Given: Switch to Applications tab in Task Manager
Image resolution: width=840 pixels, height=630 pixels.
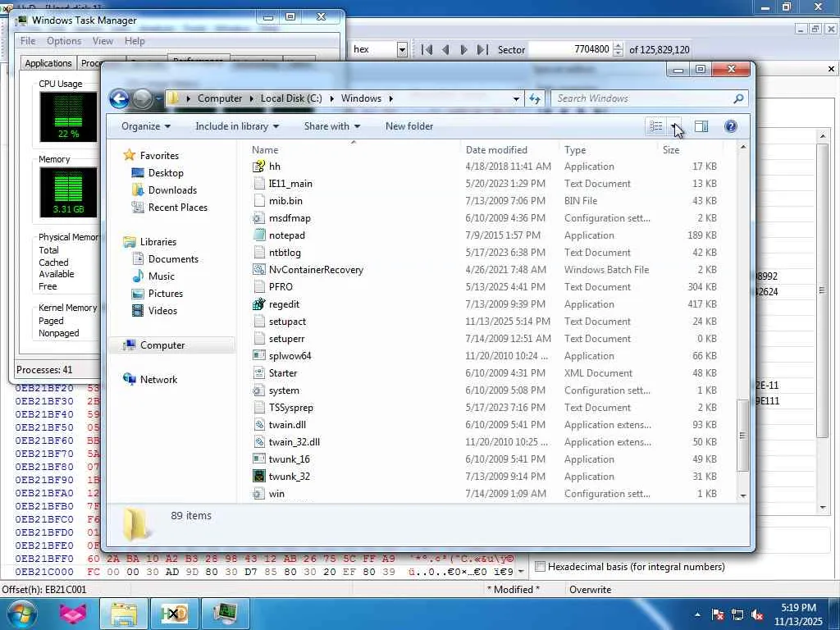Looking at the screenshot, I should [48, 63].
